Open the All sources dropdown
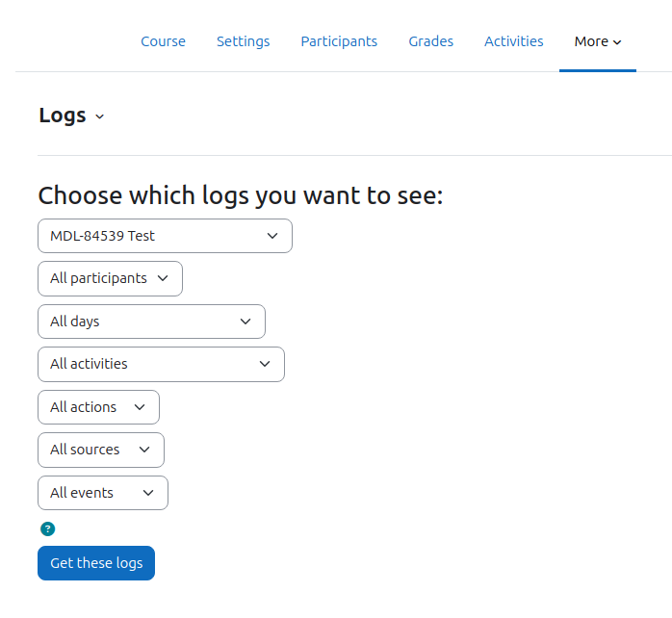 (101, 450)
